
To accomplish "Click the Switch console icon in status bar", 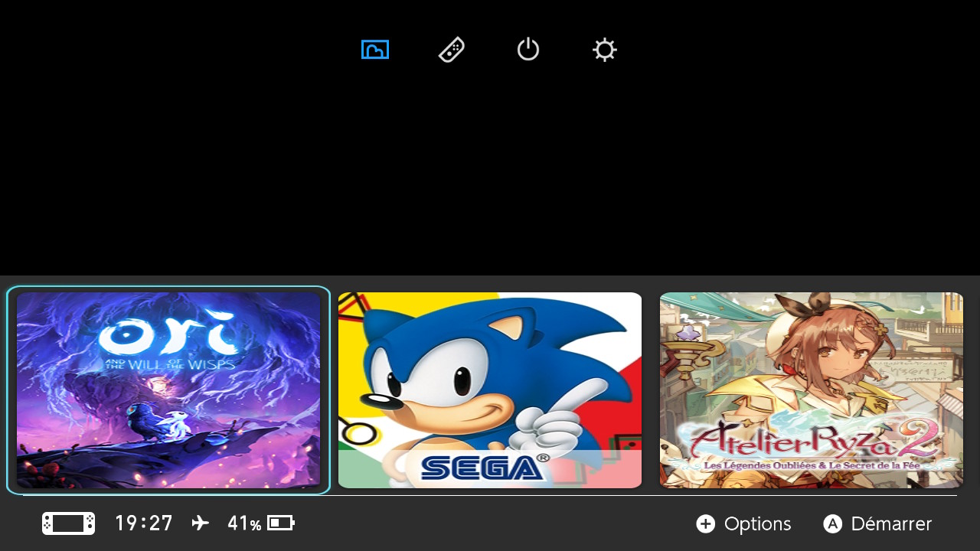I will tap(69, 523).
